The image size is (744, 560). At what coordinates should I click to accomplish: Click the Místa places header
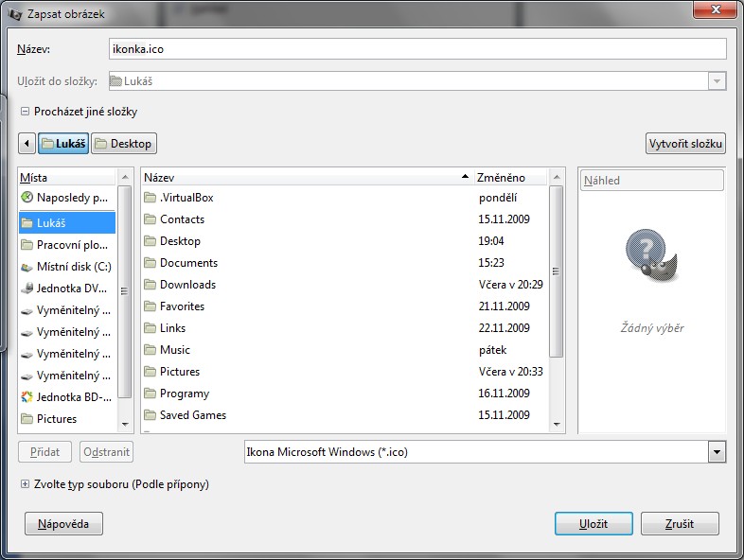click(x=67, y=178)
